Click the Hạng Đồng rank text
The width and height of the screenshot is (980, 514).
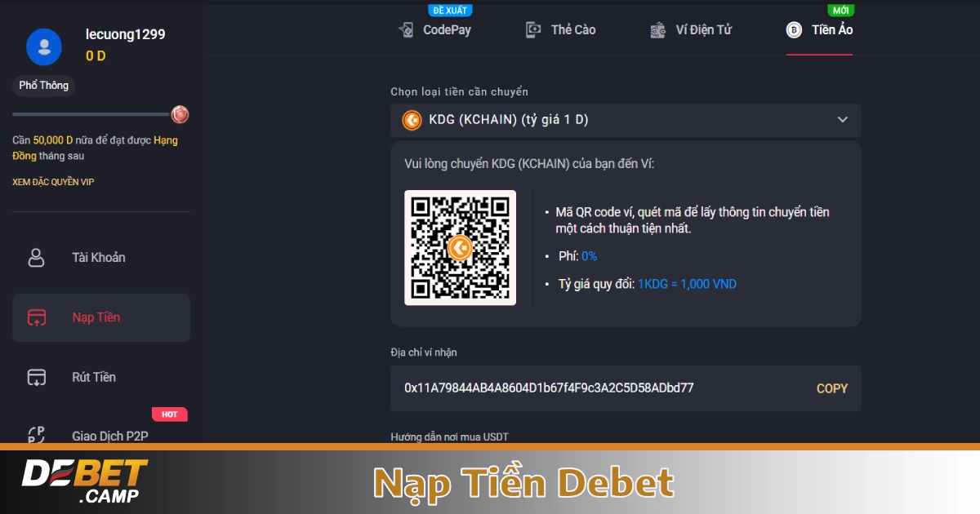(95, 148)
